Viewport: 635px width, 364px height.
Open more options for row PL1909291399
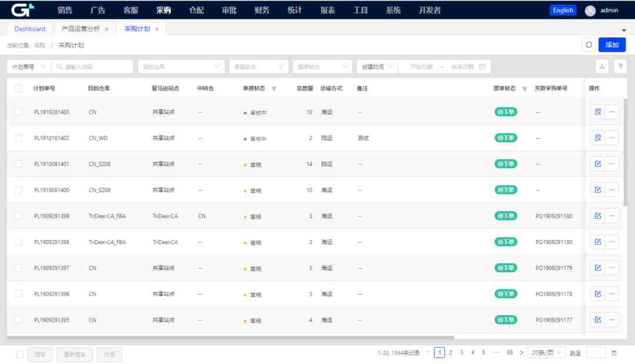click(611, 216)
